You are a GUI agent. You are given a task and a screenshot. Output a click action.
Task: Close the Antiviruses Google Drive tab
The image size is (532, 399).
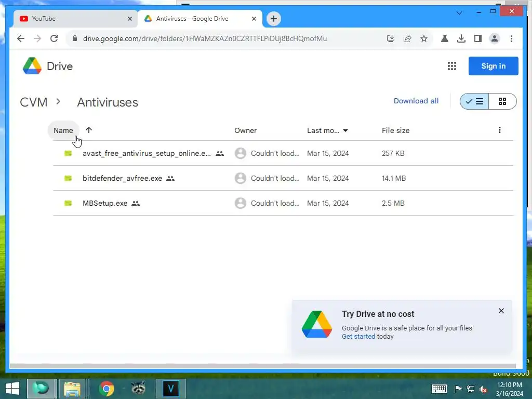coord(254,19)
